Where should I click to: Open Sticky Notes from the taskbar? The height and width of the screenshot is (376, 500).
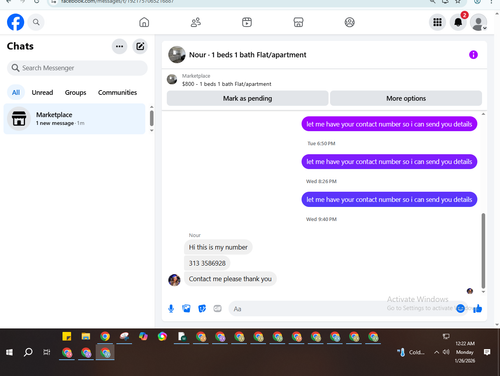coord(67,336)
